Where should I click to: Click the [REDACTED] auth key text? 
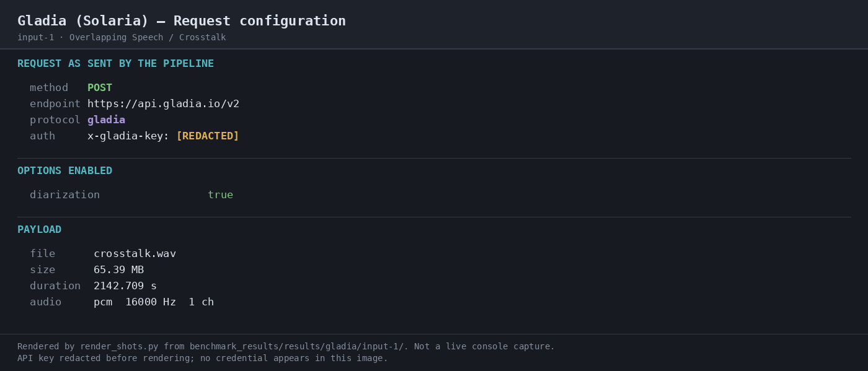208,136
